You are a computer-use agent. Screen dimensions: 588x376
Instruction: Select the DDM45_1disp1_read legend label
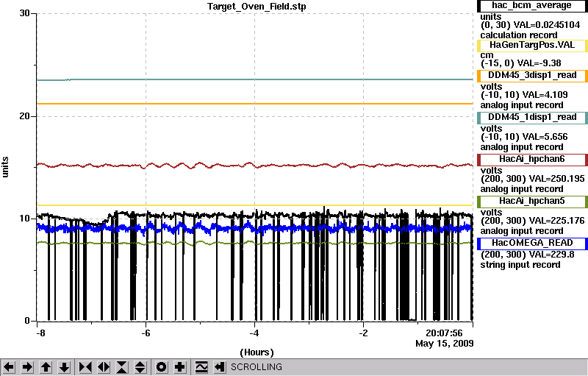click(532, 118)
